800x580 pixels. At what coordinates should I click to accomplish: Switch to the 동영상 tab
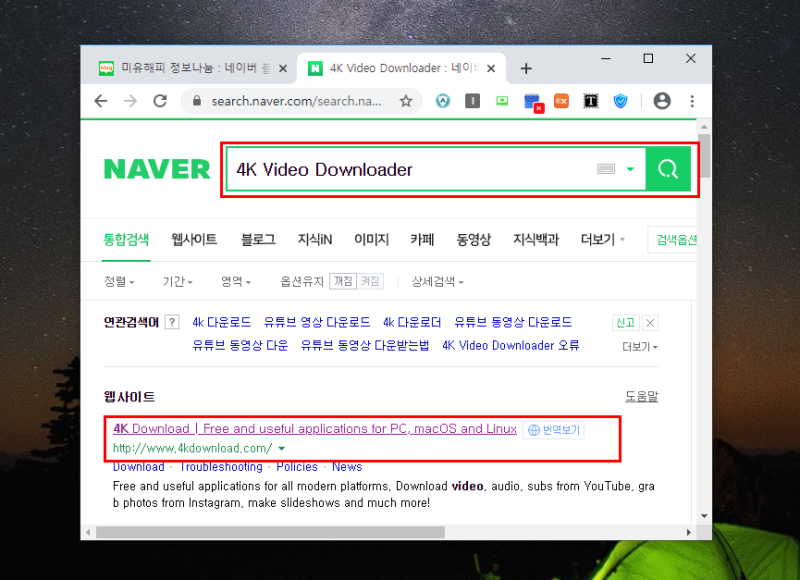(x=473, y=239)
